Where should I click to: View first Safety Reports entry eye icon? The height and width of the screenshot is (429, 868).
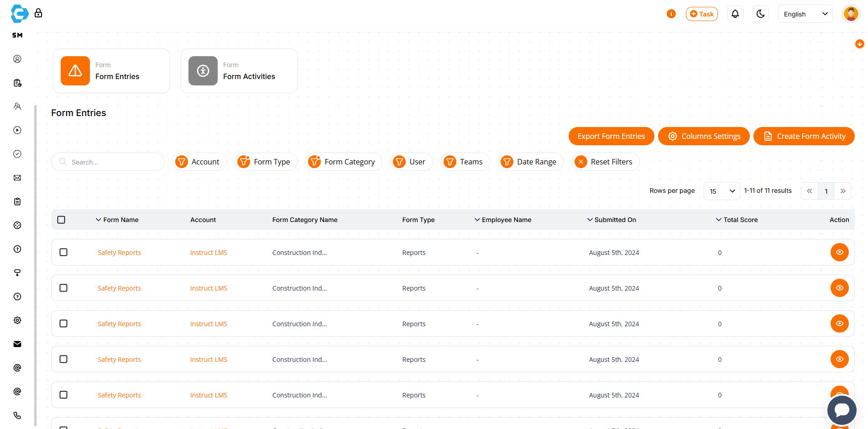(839, 252)
